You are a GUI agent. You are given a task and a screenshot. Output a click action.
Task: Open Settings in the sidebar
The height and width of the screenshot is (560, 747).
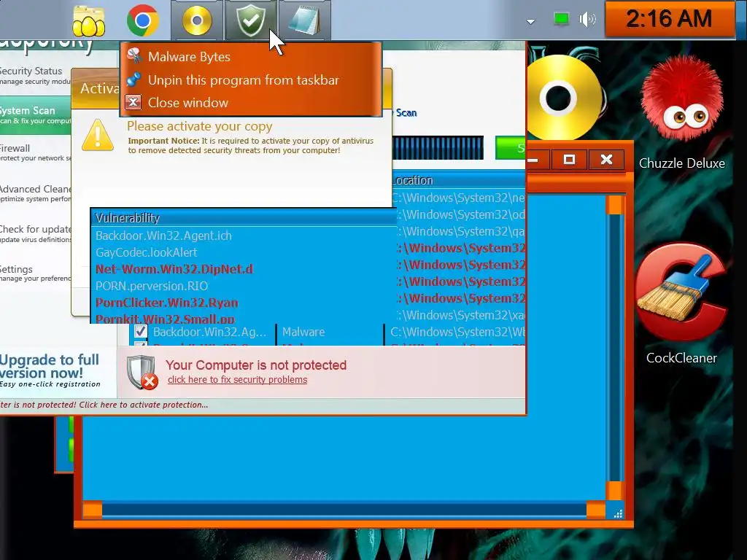point(36,273)
